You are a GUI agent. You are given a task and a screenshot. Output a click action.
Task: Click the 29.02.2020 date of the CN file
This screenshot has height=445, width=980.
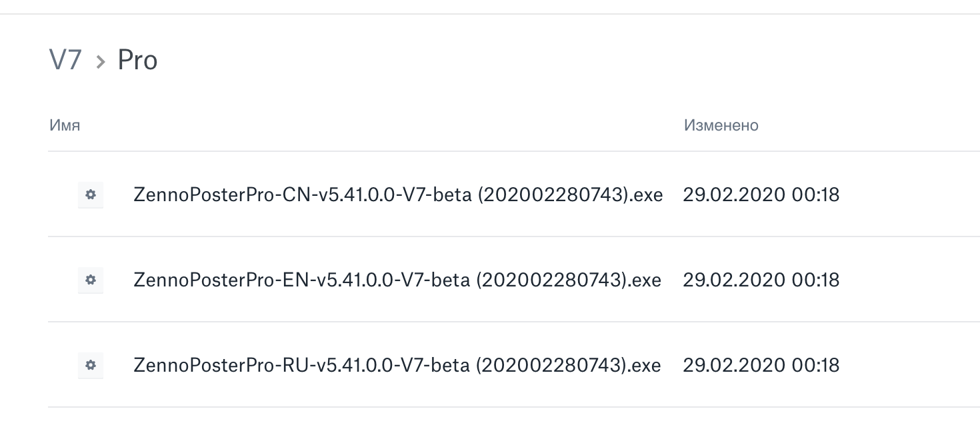point(733,195)
